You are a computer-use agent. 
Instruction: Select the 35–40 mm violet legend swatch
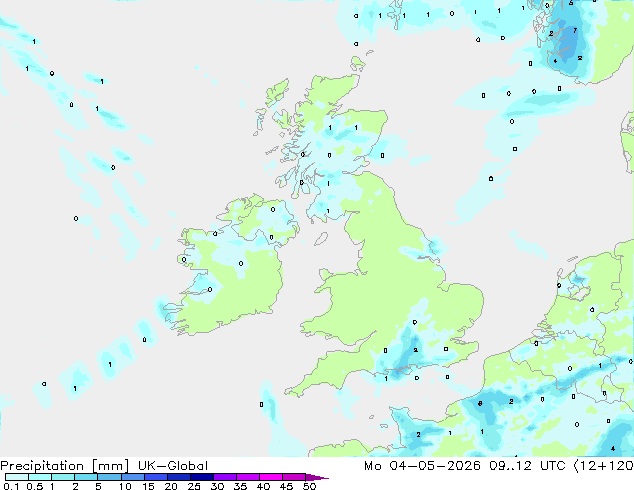click(x=247, y=477)
